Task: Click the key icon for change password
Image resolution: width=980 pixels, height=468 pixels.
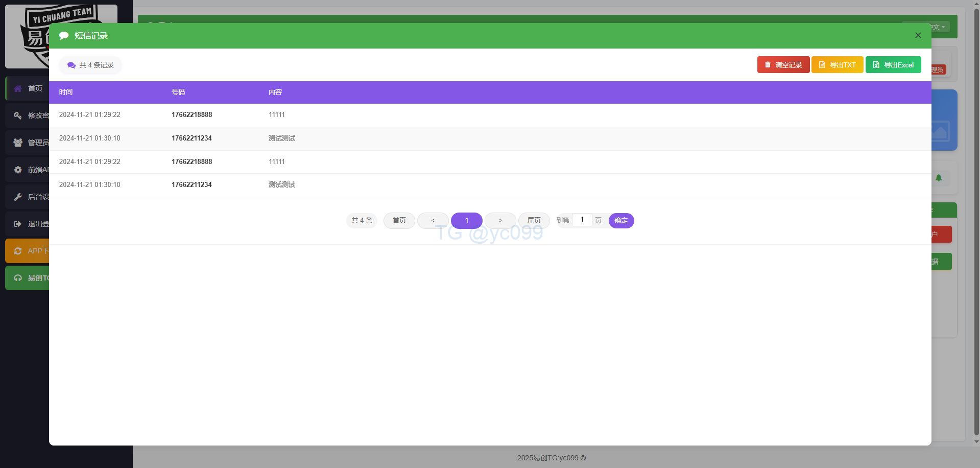Action: tap(18, 115)
